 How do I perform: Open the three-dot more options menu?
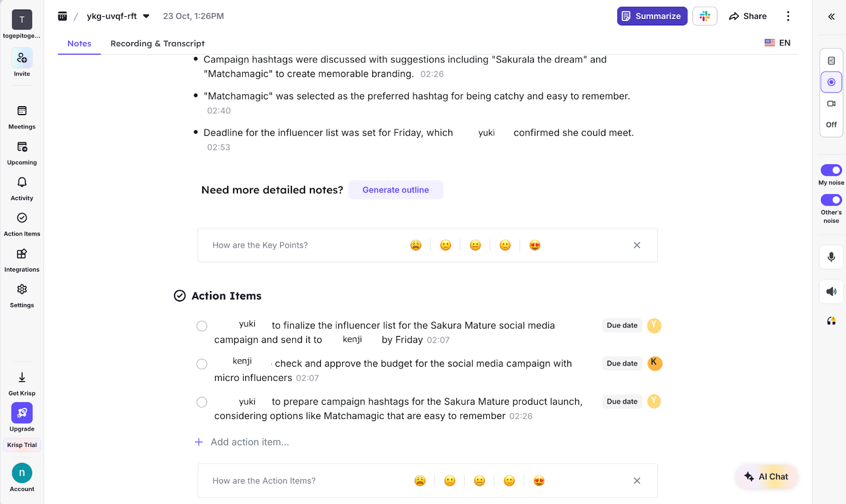[788, 16]
